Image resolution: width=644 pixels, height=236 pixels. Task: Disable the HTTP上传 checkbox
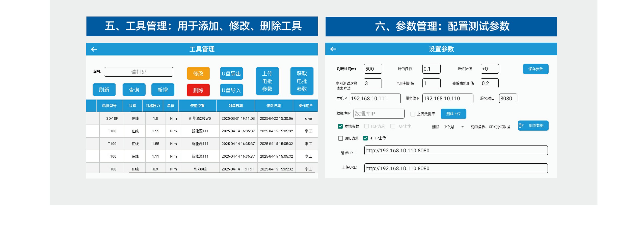coord(365,138)
